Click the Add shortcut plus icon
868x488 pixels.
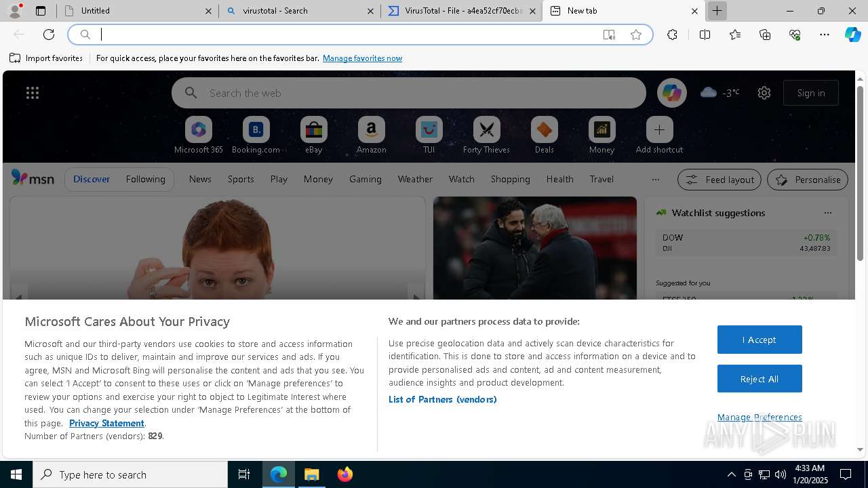point(659,129)
